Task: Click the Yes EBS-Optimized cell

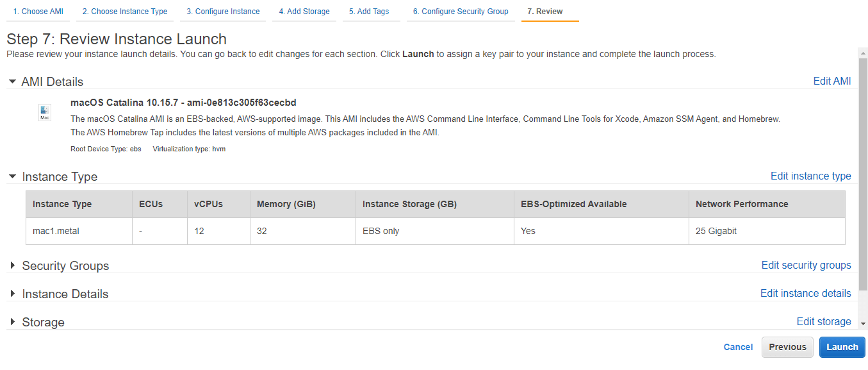Action: (602, 231)
